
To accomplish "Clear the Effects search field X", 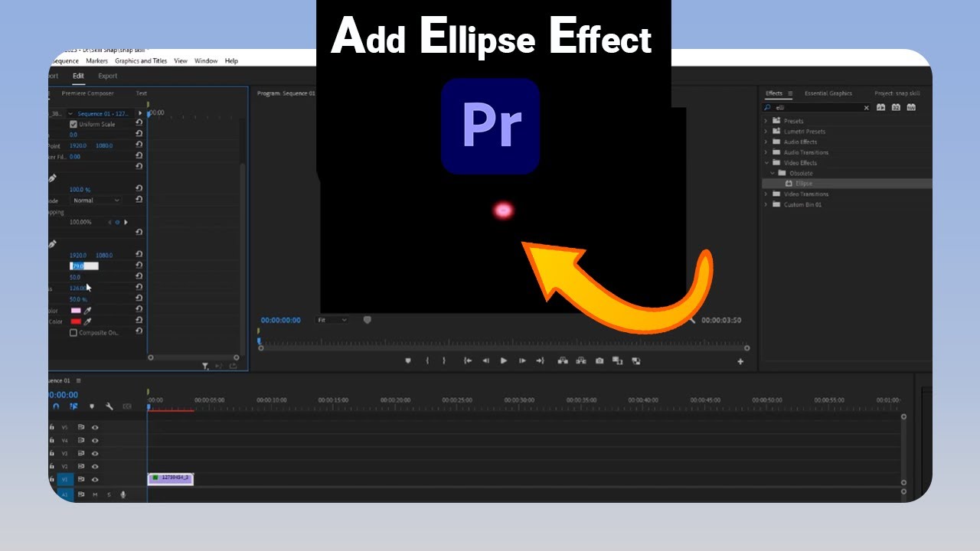I will click(867, 108).
